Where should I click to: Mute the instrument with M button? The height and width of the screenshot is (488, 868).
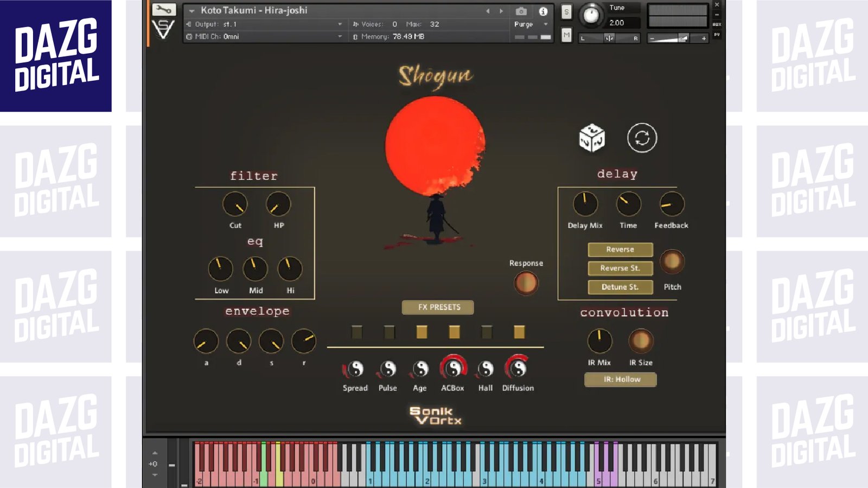pyautogui.click(x=566, y=35)
